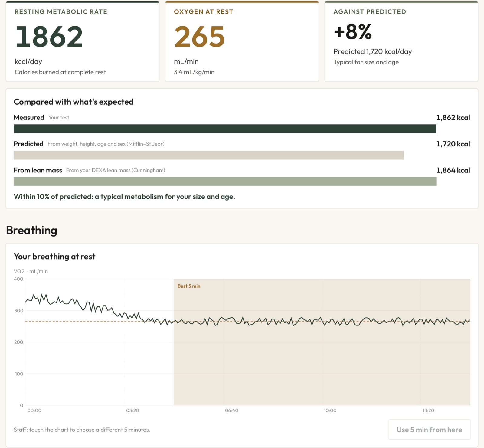Click the Cunningham DEXA lean mass description
484x448 pixels.
click(x=116, y=170)
